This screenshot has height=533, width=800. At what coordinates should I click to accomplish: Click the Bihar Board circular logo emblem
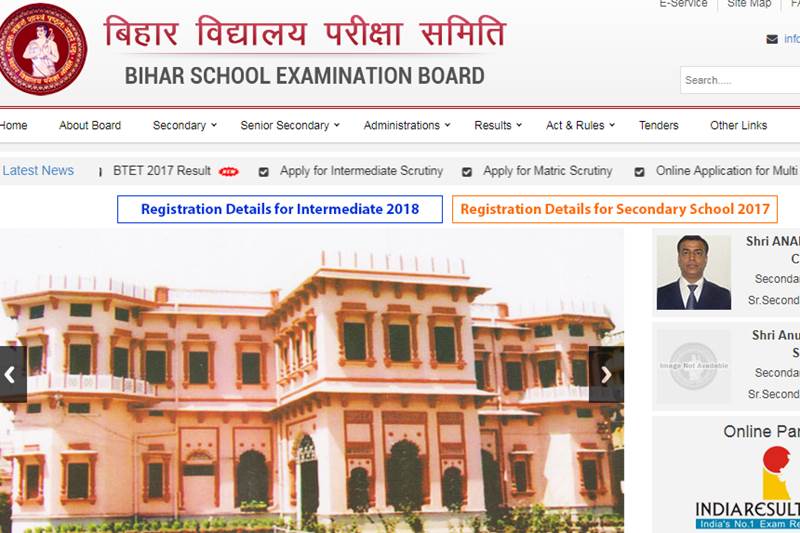[x=42, y=49]
